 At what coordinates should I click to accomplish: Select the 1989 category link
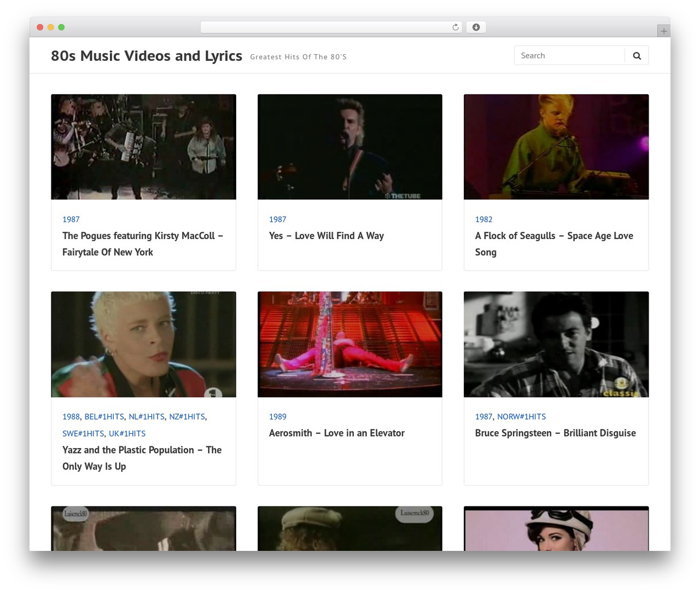tap(278, 417)
